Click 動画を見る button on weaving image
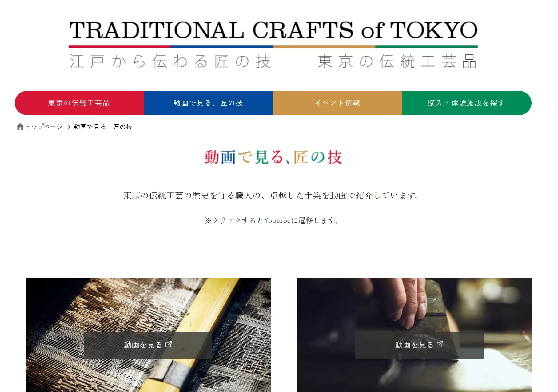The height and width of the screenshot is (392, 558). point(148,345)
